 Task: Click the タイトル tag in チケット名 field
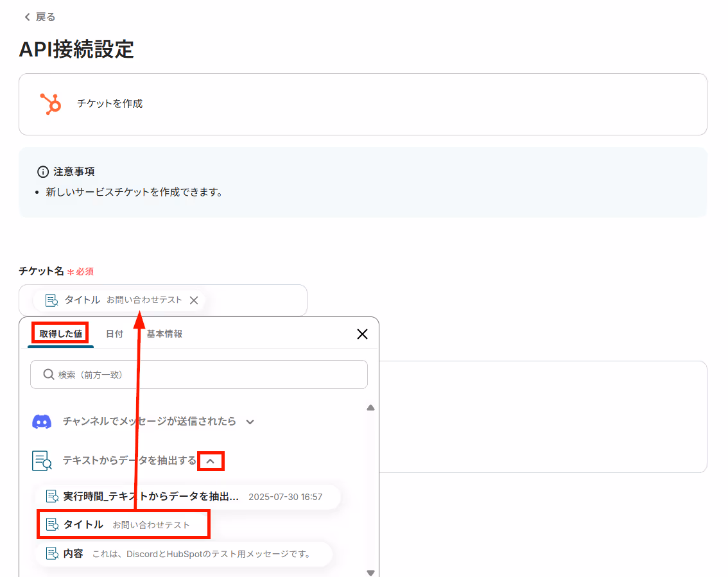(118, 300)
